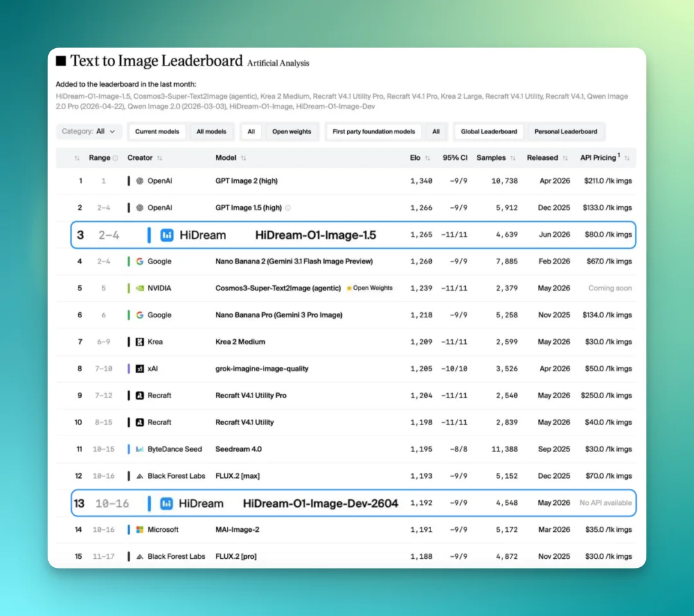Click the Recraft logo in Utility Pro row

[140, 395]
